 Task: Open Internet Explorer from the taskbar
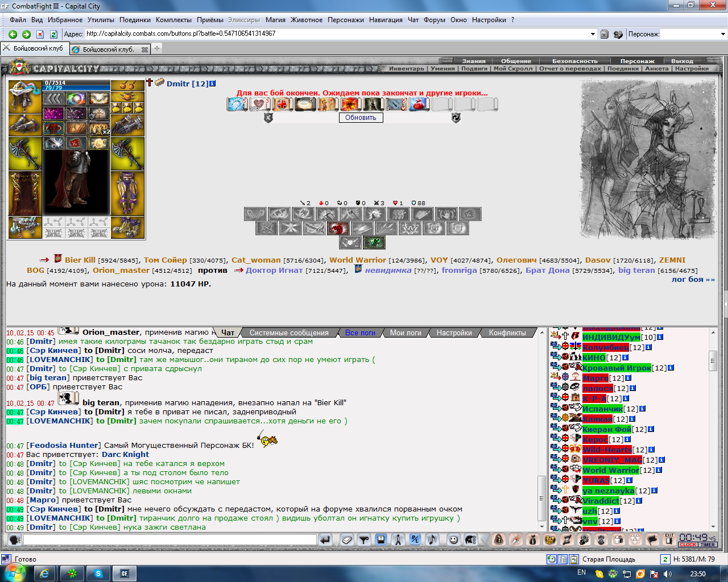click(45, 573)
